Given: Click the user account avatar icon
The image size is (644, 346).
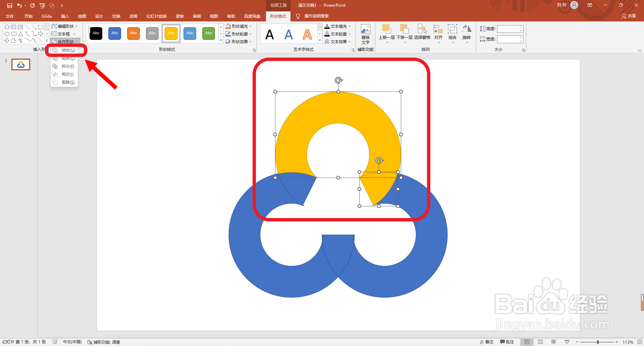Looking at the screenshot, I should tap(574, 5).
